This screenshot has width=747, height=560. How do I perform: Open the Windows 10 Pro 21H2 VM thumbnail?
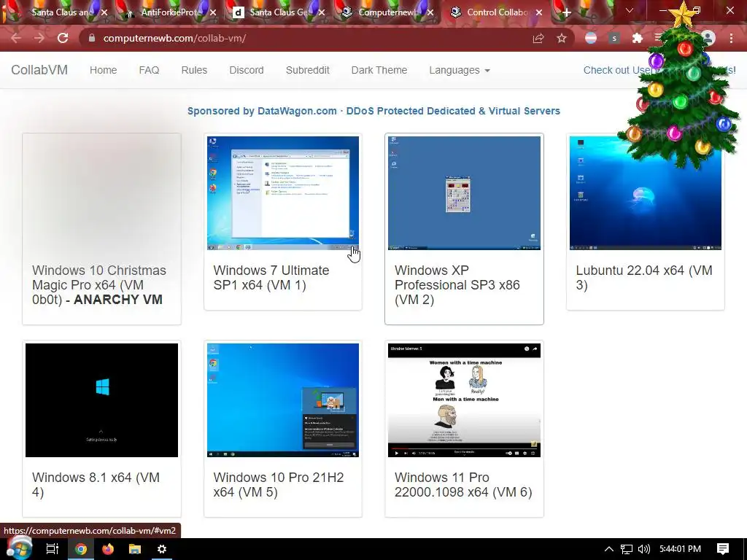point(283,400)
